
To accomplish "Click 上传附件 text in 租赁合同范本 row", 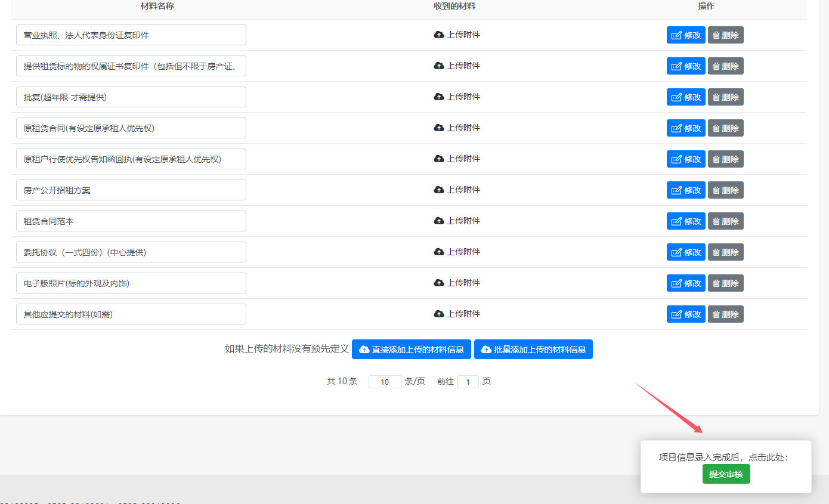I will [x=463, y=221].
